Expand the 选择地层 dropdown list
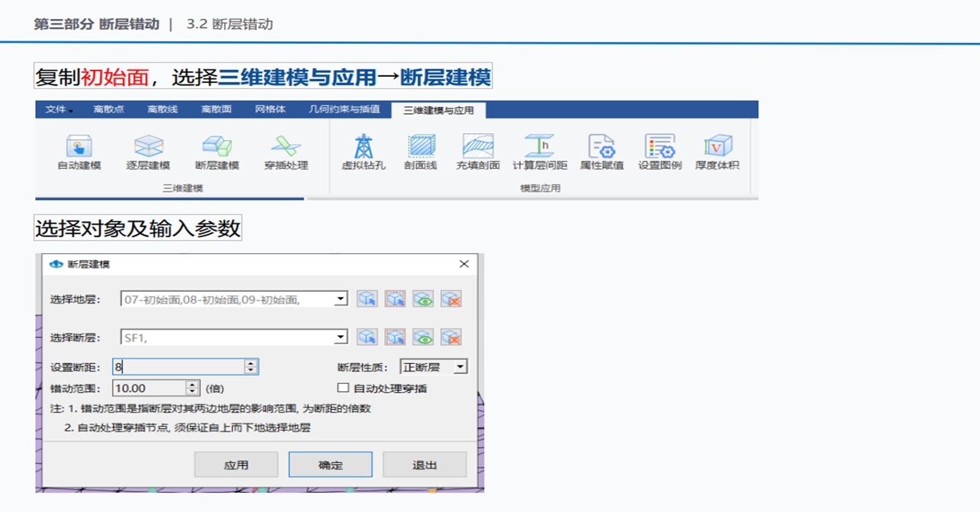Image resolution: width=980 pixels, height=512 pixels. 341,299
